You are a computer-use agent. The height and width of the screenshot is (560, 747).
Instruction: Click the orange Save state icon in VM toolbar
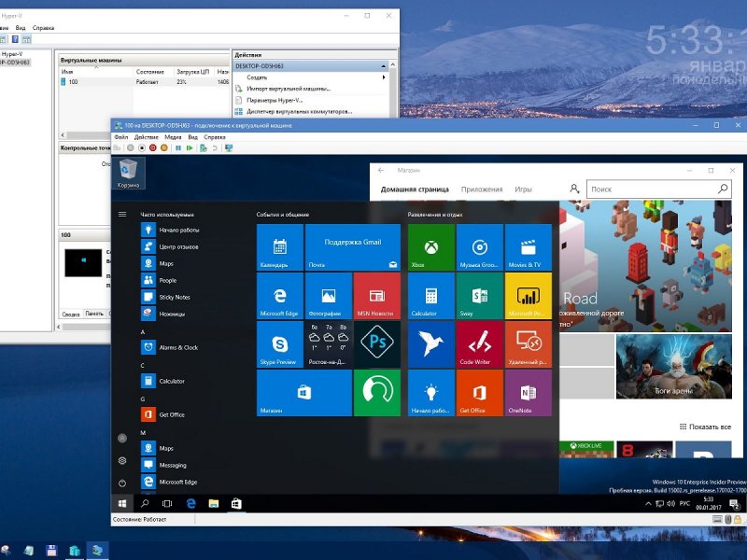pos(164,148)
